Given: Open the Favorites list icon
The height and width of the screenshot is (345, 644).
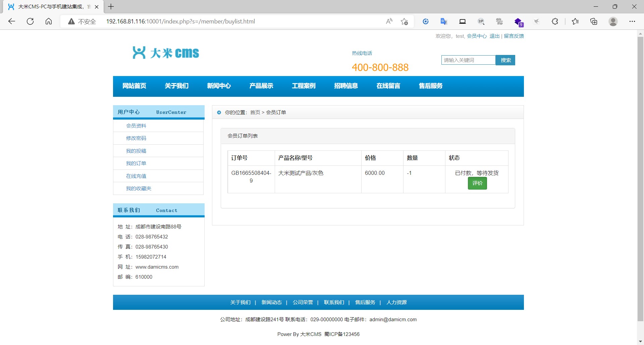Looking at the screenshot, I should click(575, 21).
